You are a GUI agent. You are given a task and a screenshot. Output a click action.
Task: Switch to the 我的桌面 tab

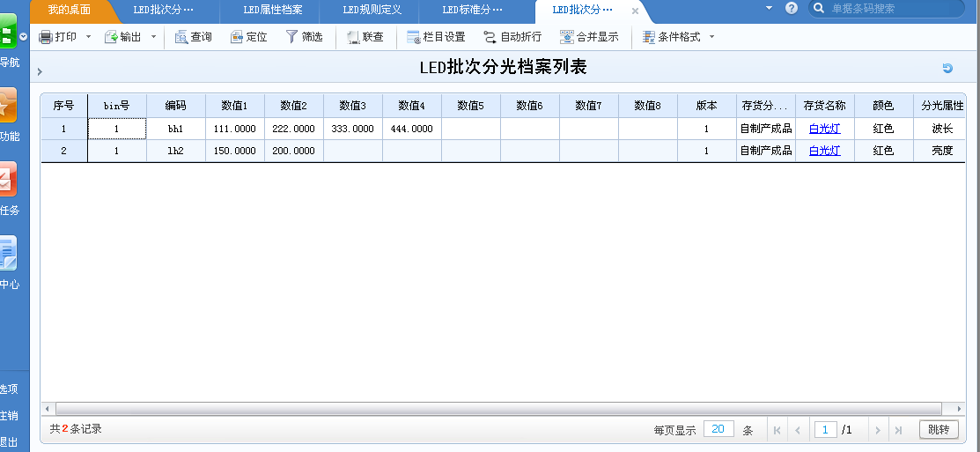[x=69, y=10]
